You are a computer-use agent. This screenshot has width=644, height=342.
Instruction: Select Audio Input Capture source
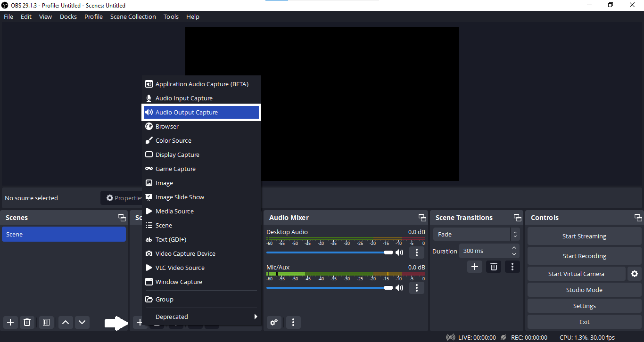(201, 98)
